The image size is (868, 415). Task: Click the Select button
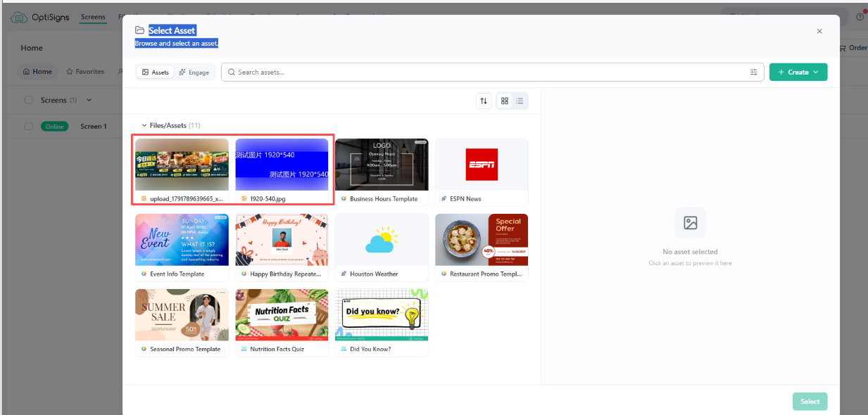pyautogui.click(x=810, y=402)
